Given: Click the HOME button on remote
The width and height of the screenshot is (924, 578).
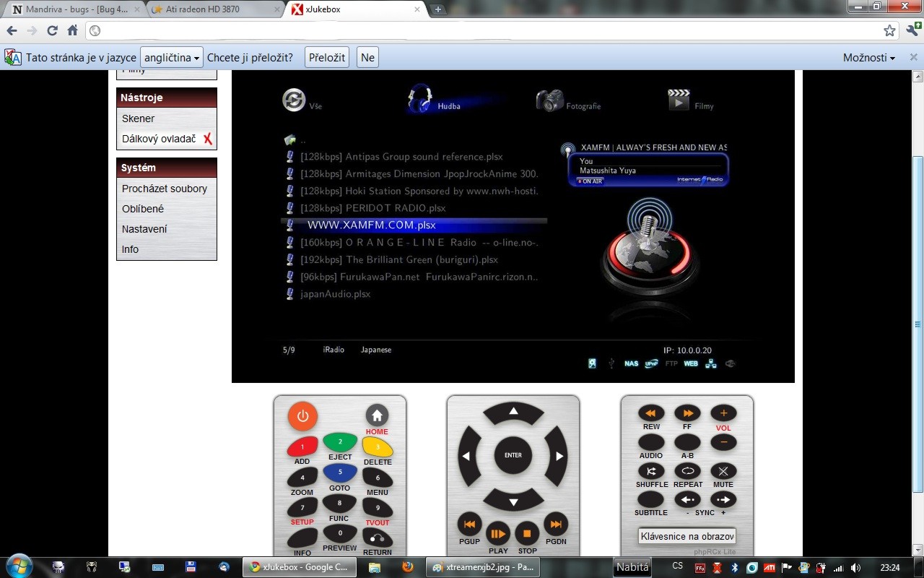Looking at the screenshot, I should click(377, 415).
